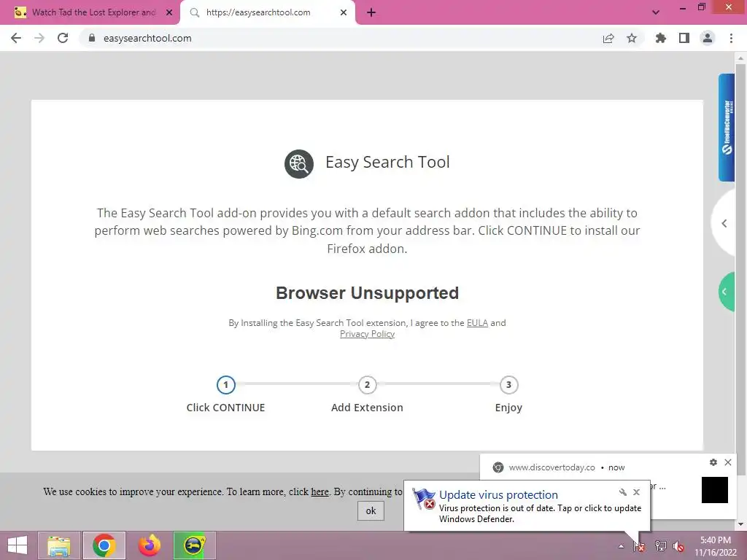Click the Chrome taskbar icon
Image resolution: width=747 pixels, height=560 pixels.
coord(104,545)
